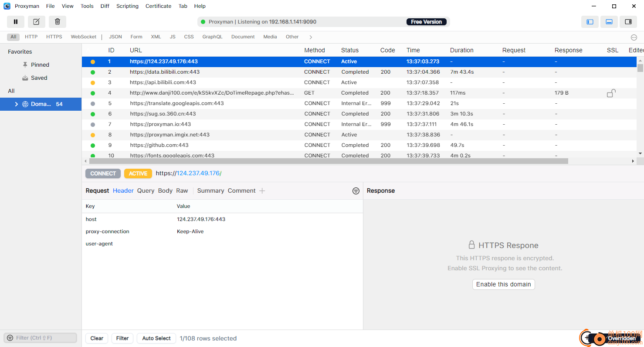Toggle the Auto Select button
This screenshot has width=644, height=347.
tap(156, 338)
